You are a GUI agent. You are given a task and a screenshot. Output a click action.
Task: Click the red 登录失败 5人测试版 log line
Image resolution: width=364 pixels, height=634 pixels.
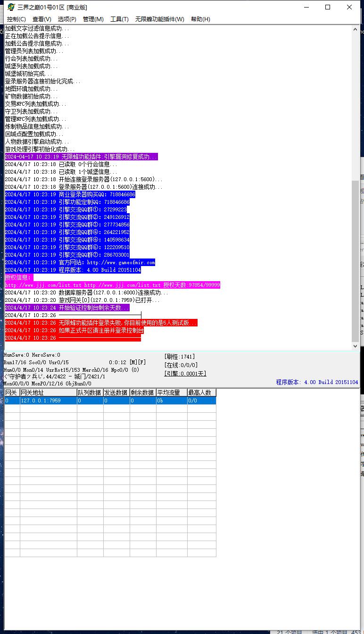click(x=101, y=323)
